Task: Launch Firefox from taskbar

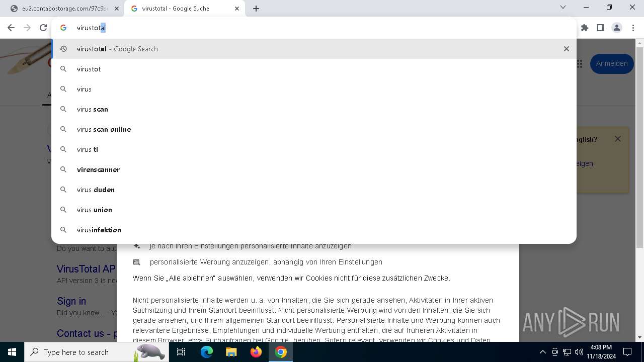Action: (x=256, y=352)
